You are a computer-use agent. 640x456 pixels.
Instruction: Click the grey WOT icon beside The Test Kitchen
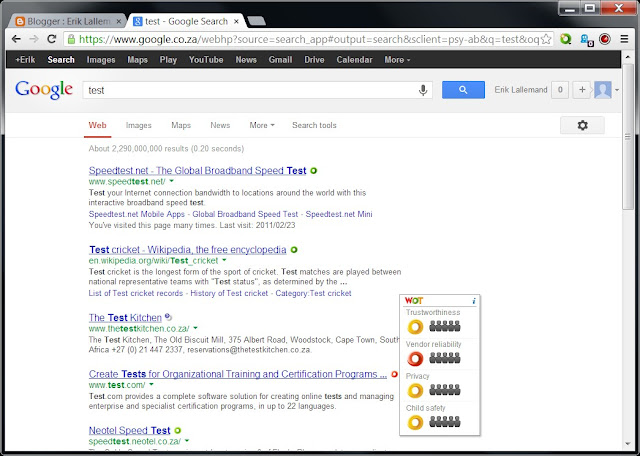169,317
